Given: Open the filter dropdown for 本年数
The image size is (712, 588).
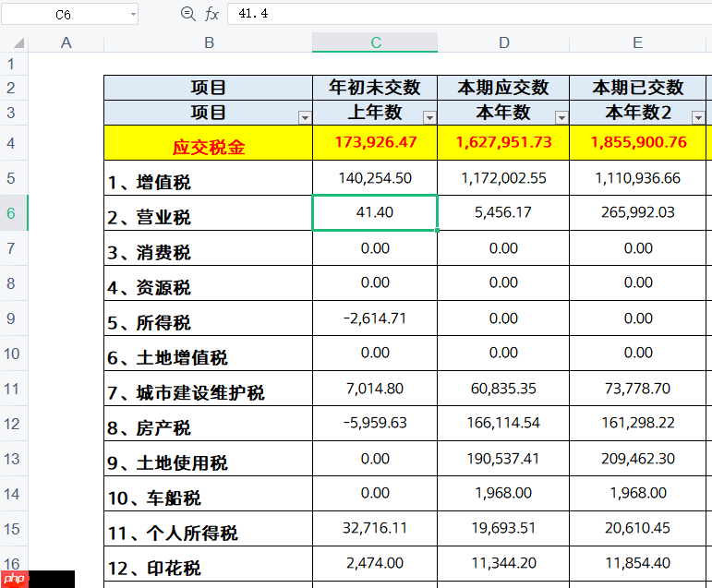Looking at the screenshot, I should (x=561, y=117).
